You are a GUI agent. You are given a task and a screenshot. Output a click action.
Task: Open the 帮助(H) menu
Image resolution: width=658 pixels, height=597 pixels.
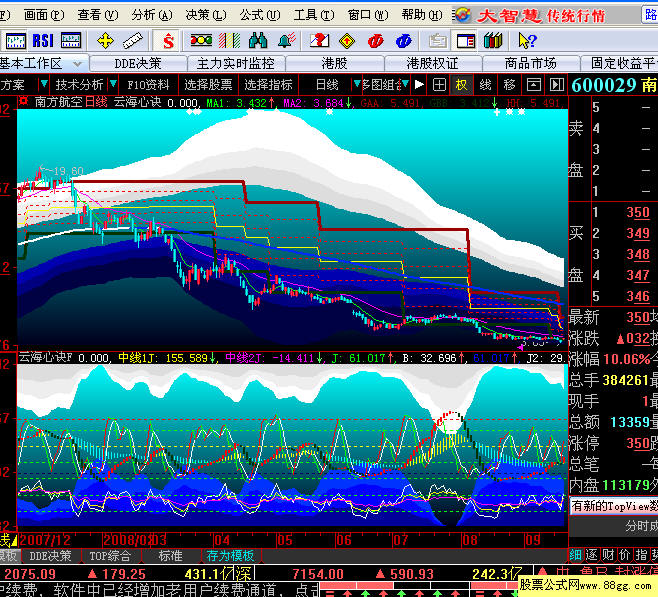422,15
